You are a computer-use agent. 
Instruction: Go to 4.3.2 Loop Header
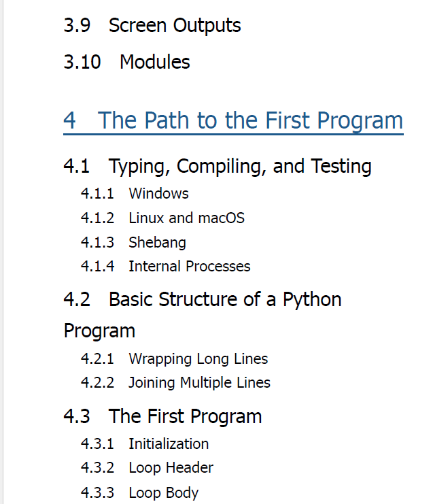tap(147, 468)
